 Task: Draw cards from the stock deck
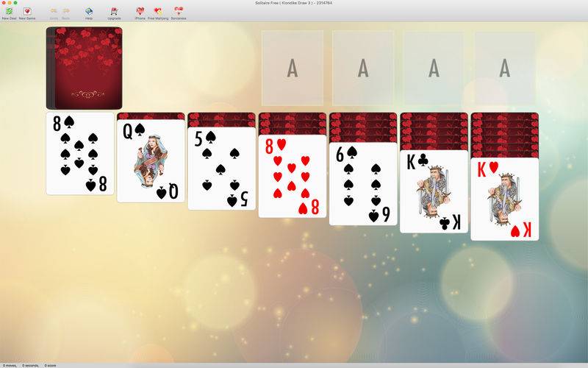coord(85,68)
